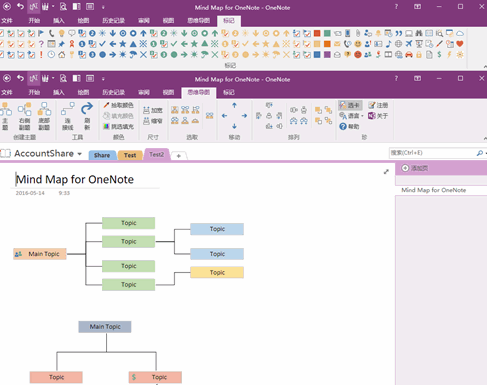Select the blue pushpin tag
The height and width of the screenshot is (385, 487).
[62, 44]
